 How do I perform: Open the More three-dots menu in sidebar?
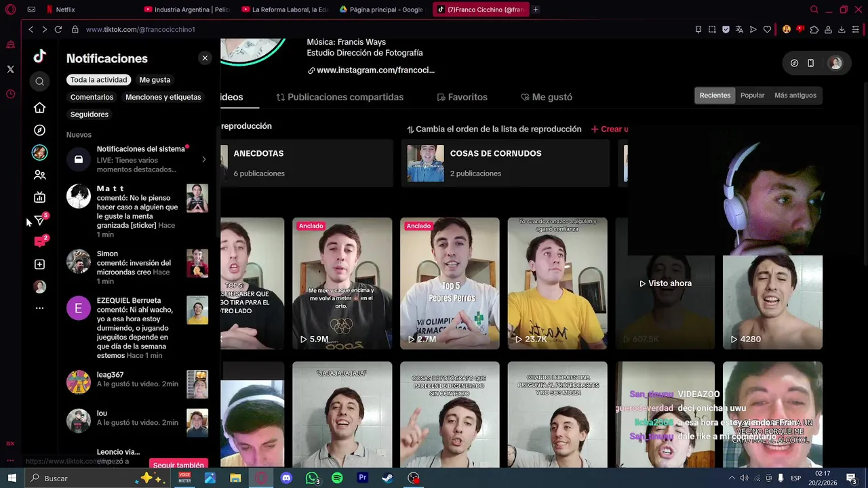pos(39,308)
